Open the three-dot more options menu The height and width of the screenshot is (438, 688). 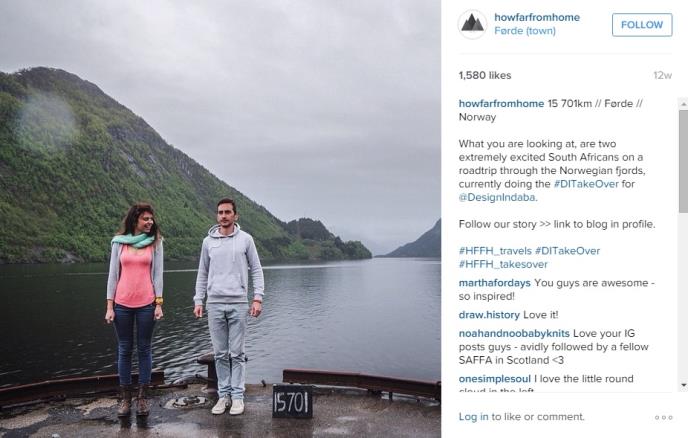[663, 417]
